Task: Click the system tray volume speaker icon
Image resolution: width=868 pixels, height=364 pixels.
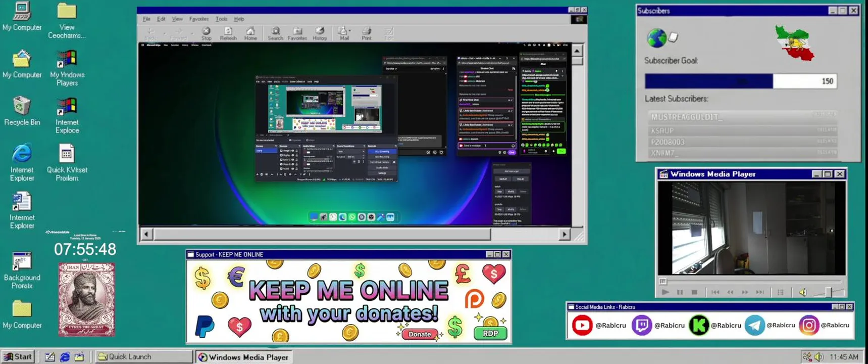Action: [x=819, y=357]
